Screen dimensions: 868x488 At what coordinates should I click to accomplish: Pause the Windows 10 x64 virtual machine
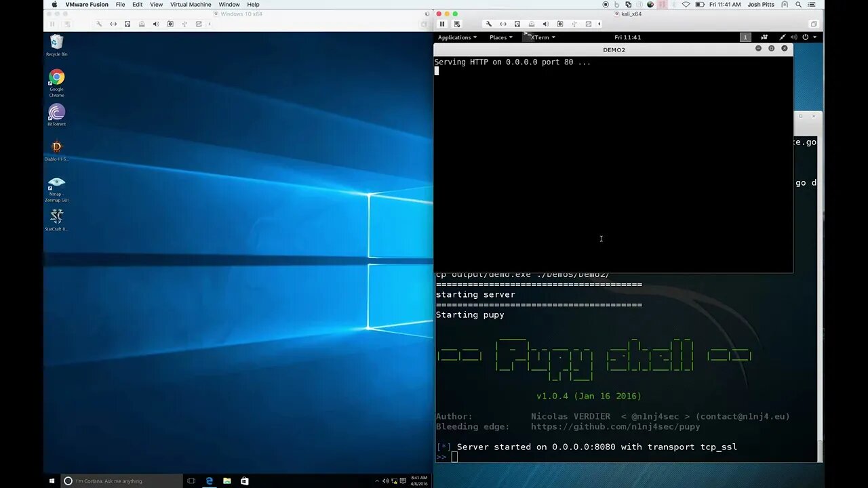[x=52, y=24]
